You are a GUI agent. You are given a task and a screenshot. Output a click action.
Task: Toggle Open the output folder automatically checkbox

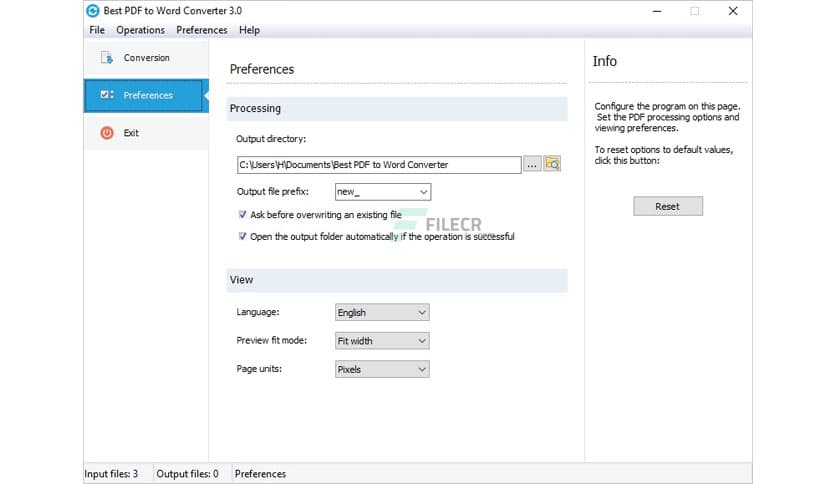click(243, 236)
